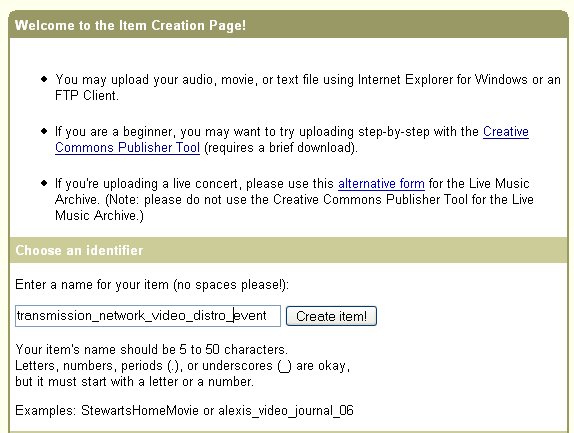Click the "Choose an identifier" section heading

pyautogui.click(x=79, y=250)
